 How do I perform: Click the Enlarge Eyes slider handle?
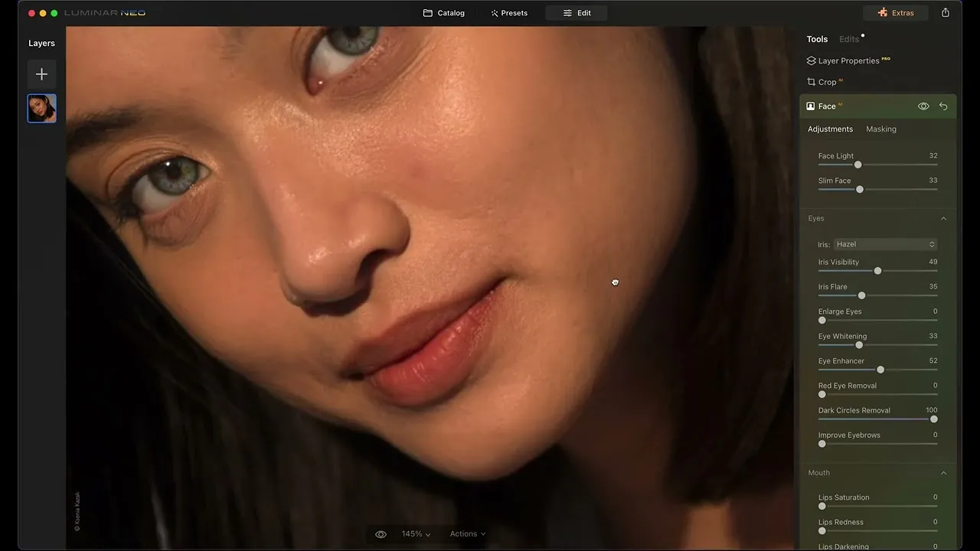[x=822, y=320]
